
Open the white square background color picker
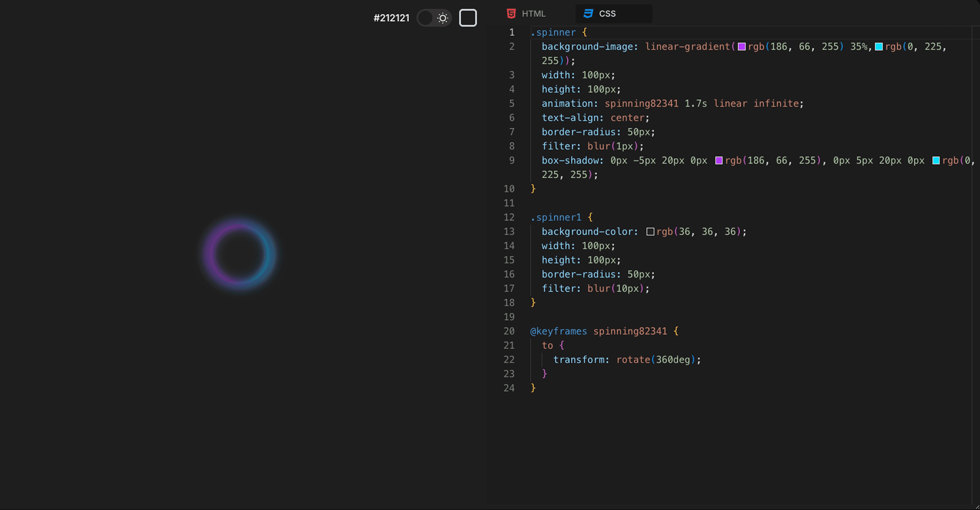click(x=468, y=18)
